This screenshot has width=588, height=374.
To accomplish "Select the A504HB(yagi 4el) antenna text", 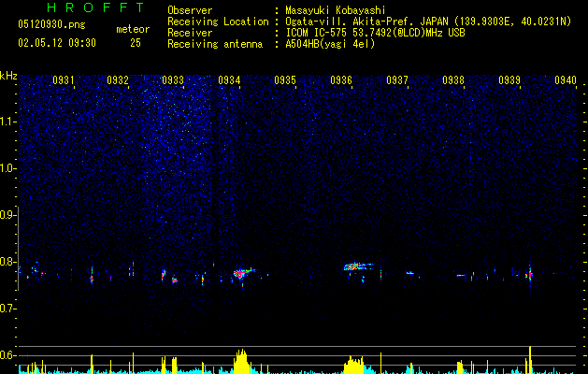I will coord(330,44).
